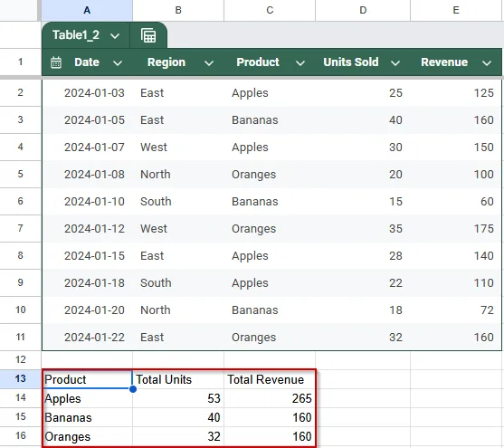
Task: Select units sold value 18
Action: 363,310
